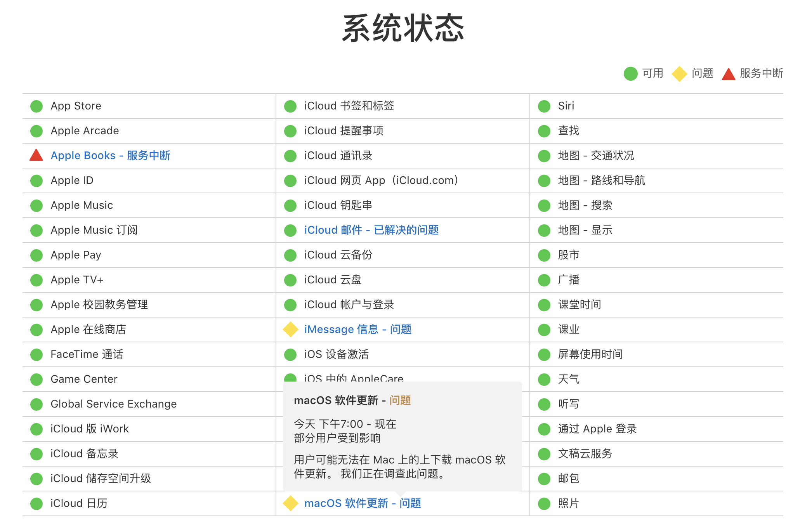Click the yellow 问题 legend diamond

tap(679, 74)
